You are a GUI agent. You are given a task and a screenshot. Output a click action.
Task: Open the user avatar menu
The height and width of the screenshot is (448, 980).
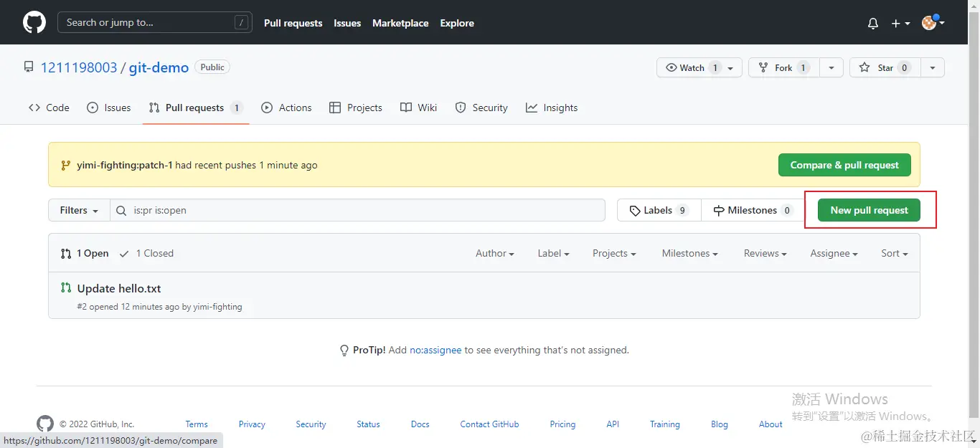933,22
